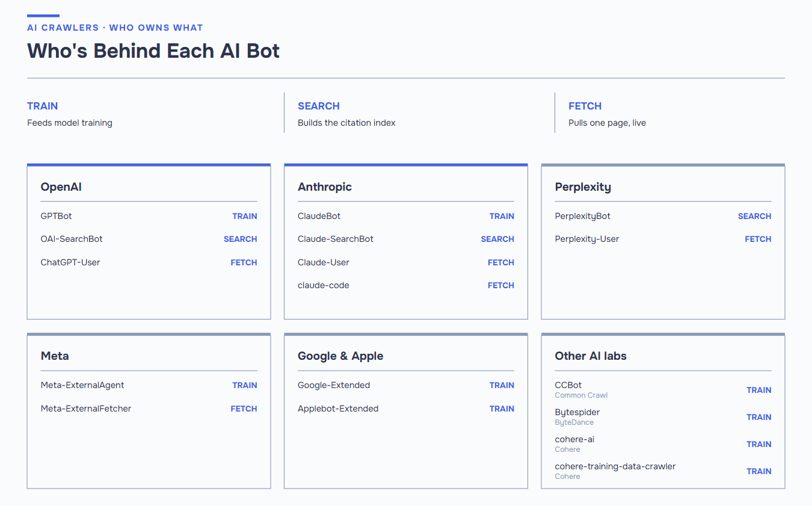Click the TRAIN tag on the cohere-ai row

[759, 444]
